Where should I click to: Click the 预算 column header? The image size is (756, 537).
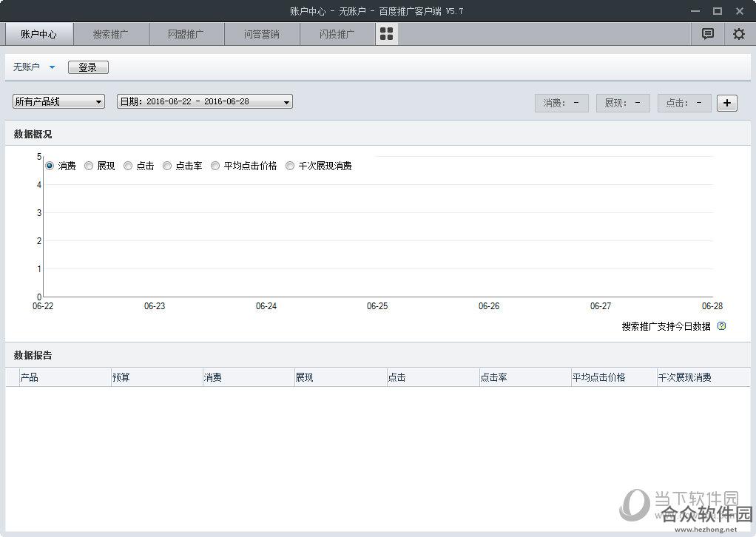click(157, 377)
